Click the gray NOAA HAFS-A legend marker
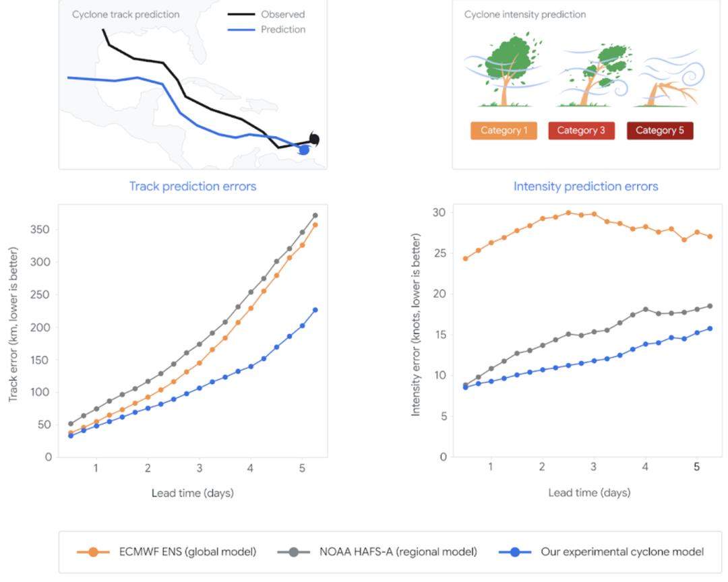 [x=293, y=552]
